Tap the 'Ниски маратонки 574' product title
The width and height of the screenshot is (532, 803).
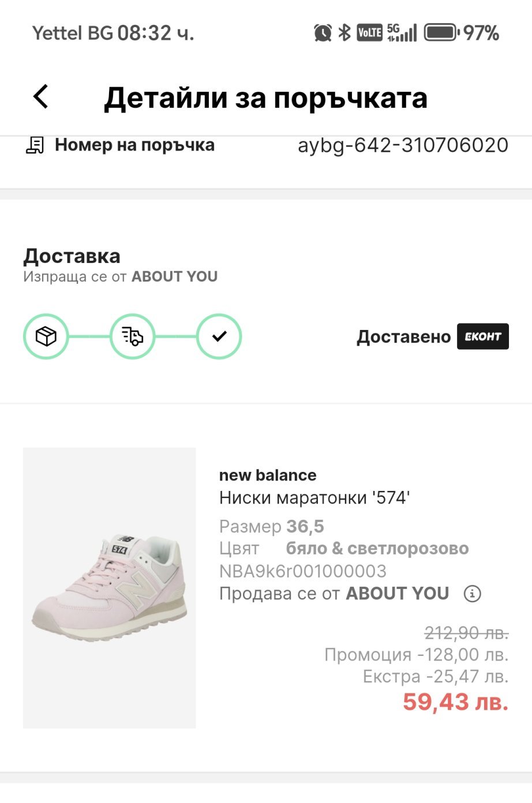point(314,498)
